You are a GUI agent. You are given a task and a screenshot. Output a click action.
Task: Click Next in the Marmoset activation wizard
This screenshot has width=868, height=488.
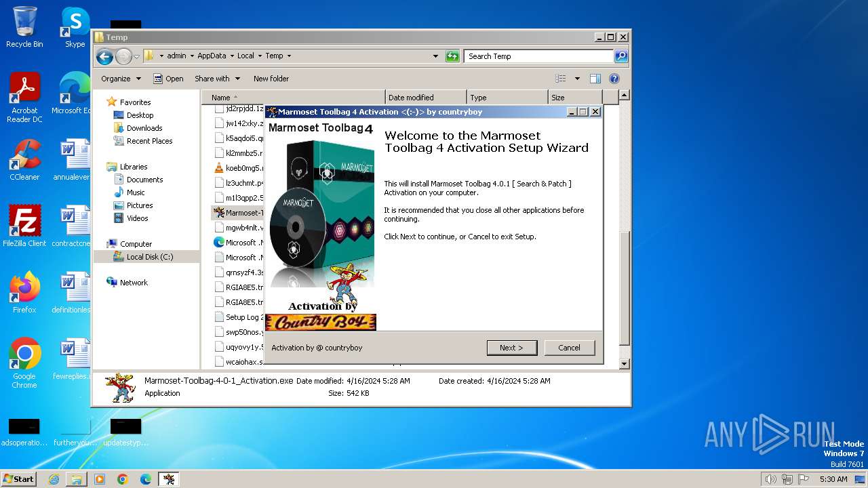(x=512, y=348)
